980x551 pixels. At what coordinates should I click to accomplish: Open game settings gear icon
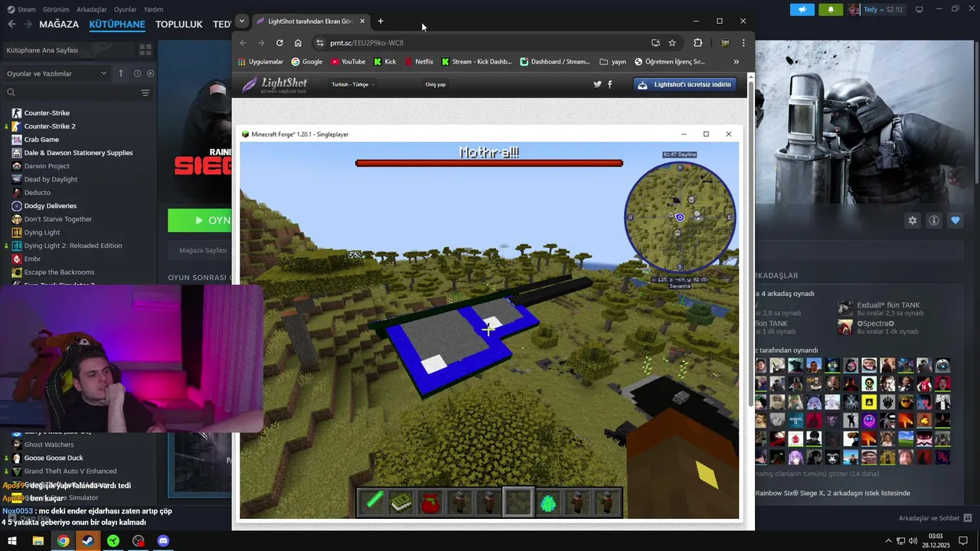click(913, 220)
